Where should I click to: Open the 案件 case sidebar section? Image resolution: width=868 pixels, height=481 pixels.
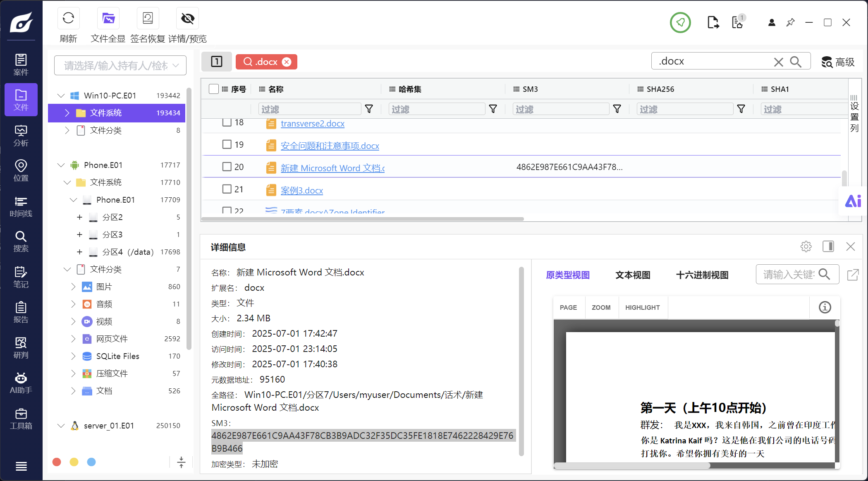21,65
